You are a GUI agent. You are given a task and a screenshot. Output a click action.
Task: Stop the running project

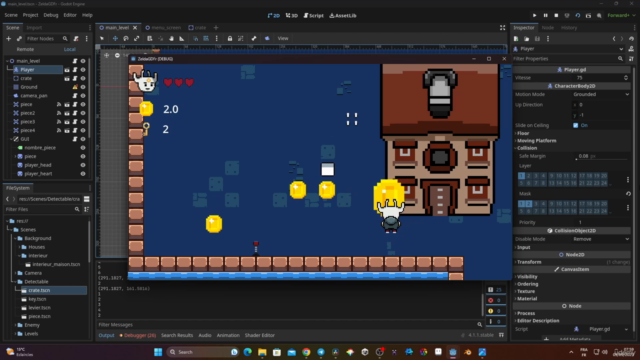[x=556, y=16]
